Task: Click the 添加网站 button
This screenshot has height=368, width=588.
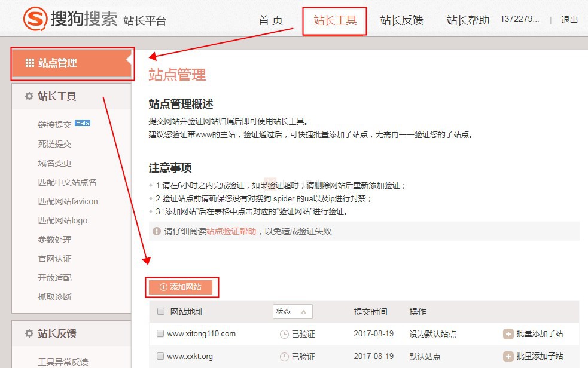Action: tap(181, 287)
